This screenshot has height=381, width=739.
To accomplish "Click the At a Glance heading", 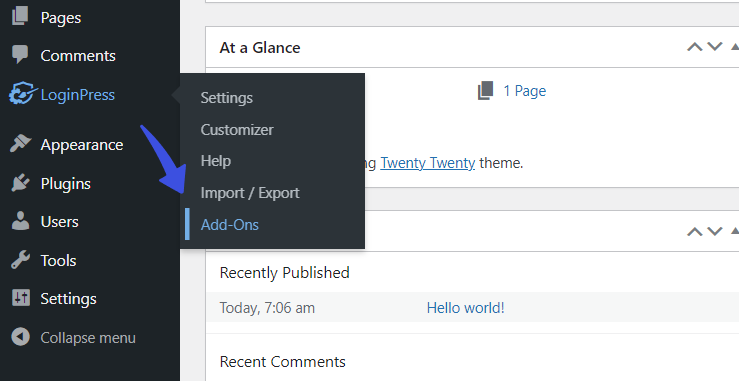I will (260, 48).
